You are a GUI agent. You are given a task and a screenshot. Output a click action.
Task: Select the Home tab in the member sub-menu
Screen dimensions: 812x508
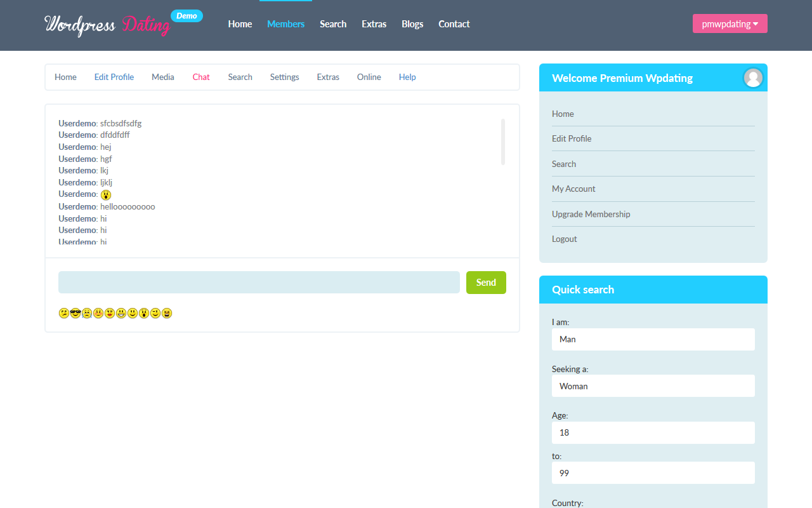[x=65, y=77]
